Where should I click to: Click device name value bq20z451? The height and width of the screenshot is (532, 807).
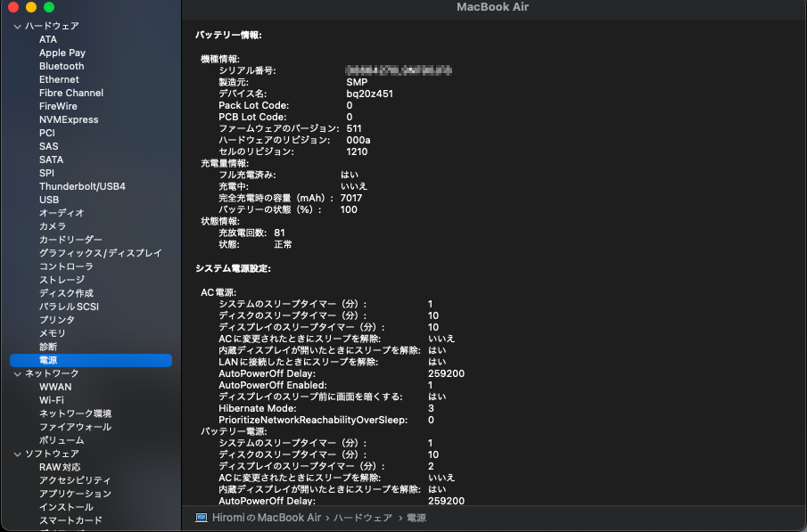369,94
